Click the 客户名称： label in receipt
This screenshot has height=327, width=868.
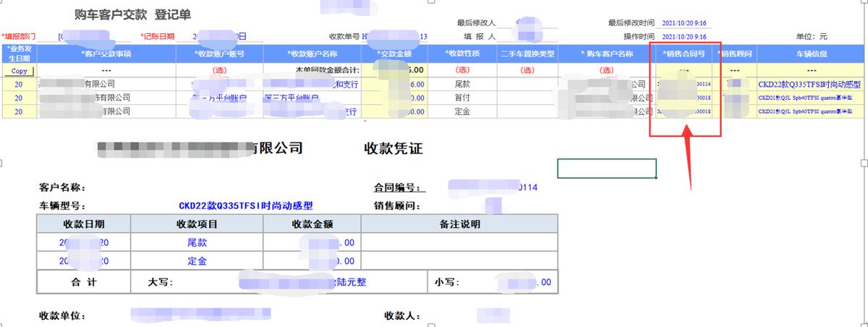tap(64, 187)
